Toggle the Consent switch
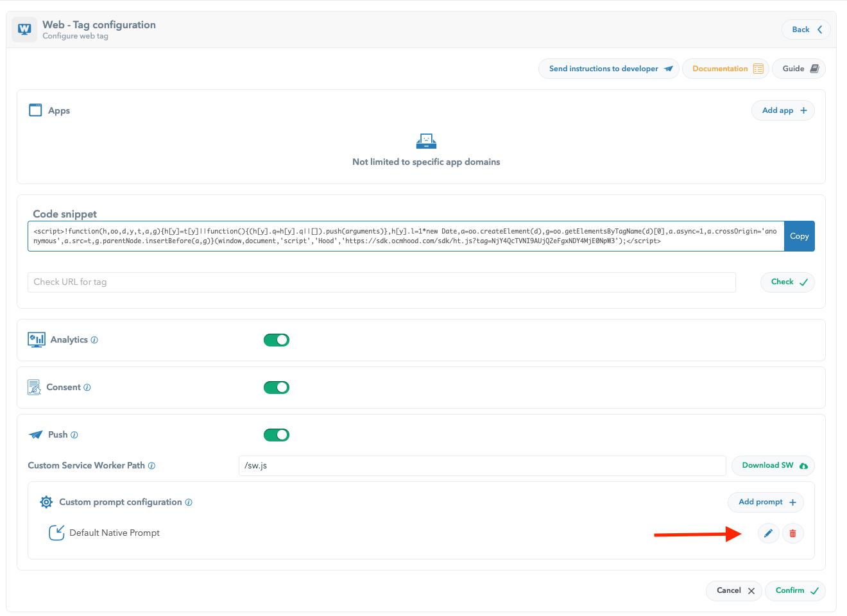The height and width of the screenshot is (616, 847). pos(277,388)
